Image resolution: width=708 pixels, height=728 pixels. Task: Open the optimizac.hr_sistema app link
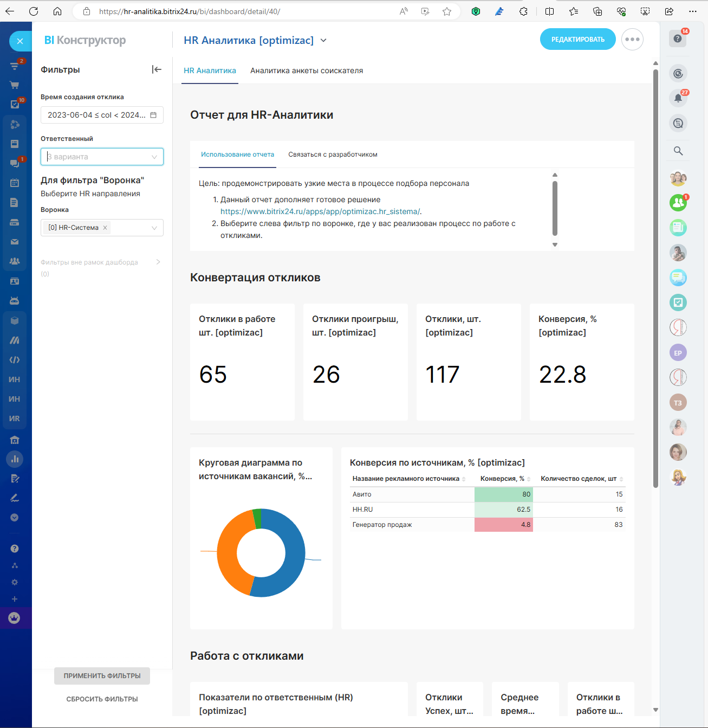point(320,211)
